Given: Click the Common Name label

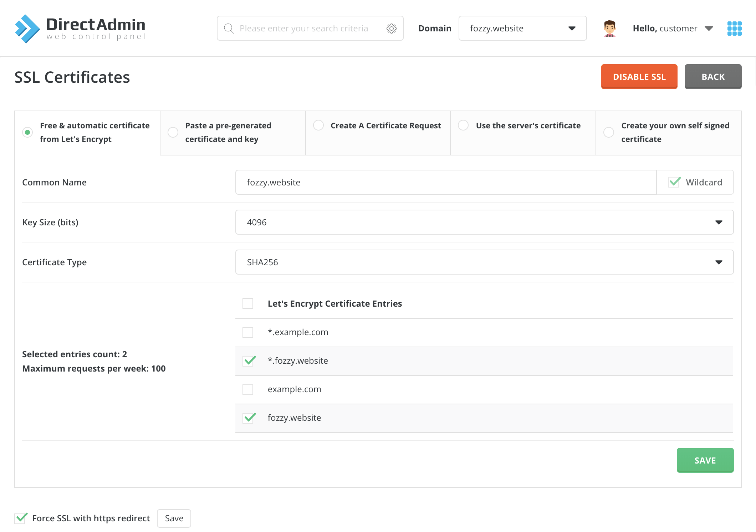Looking at the screenshot, I should pos(54,182).
